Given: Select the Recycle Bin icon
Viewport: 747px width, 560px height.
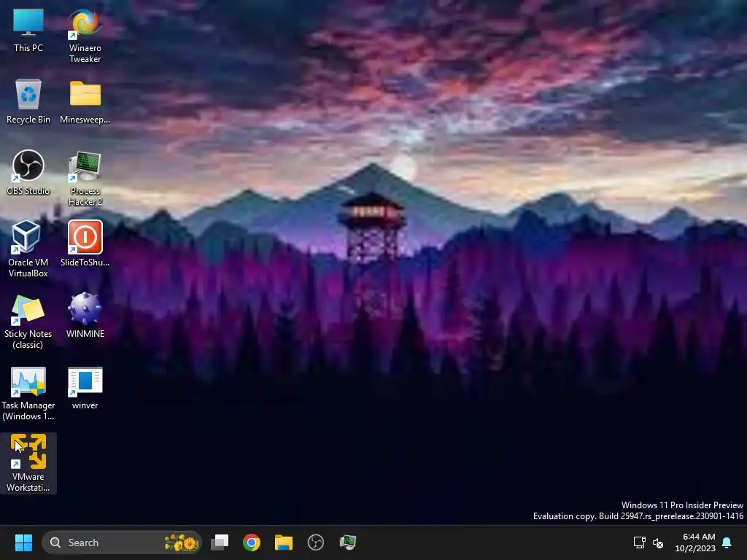Looking at the screenshot, I should click(x=28, y=101).
